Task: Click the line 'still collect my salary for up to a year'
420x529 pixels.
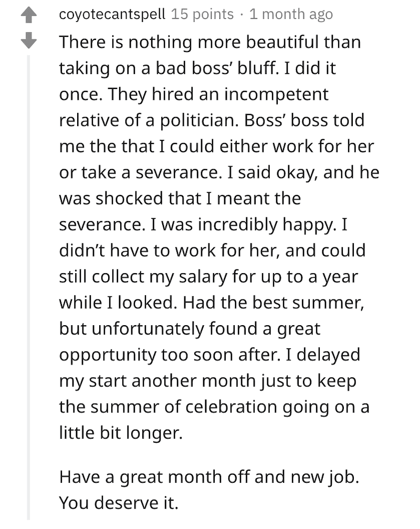Action: [208, 277]
